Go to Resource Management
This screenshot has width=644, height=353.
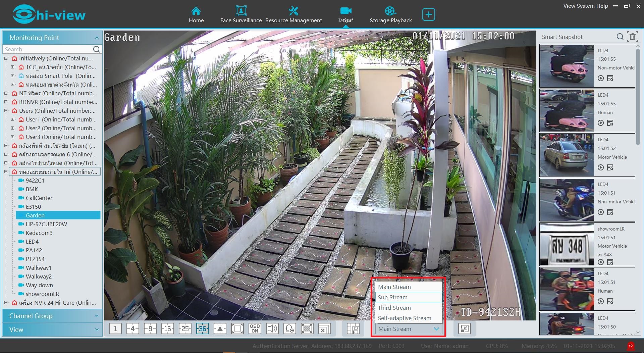tap(293, 15)
